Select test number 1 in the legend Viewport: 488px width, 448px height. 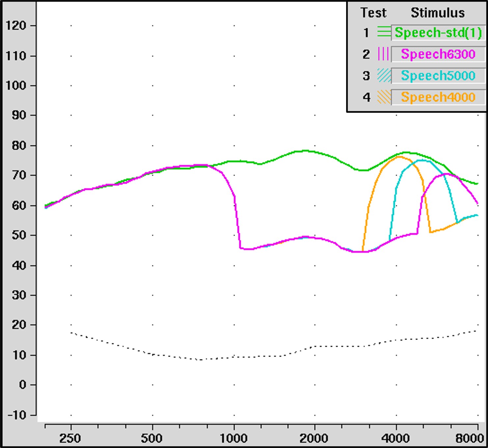pos(366,33)
